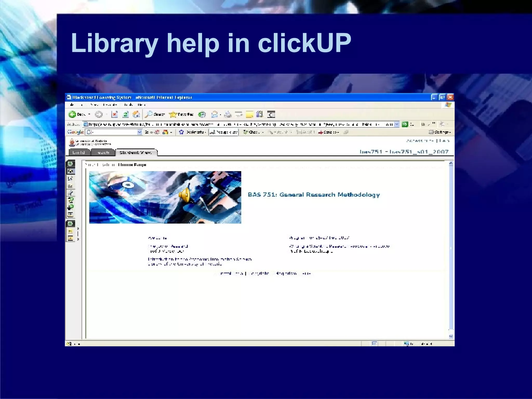Click the third icon in course sidebar
The width and height of the screenshot is (532, 399).
[70, 178]
